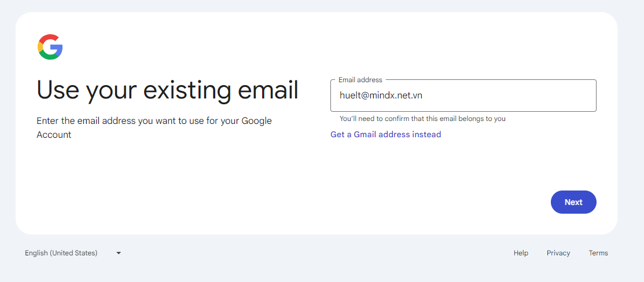Open the Terms link in footer
The height and width of the screenshot is (282, 644).
click(598, 253)
